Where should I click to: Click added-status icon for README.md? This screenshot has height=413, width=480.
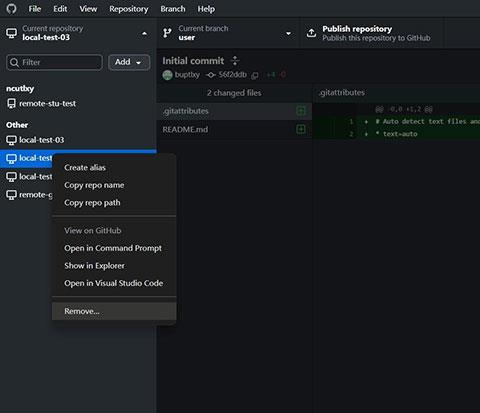[301, 129]
